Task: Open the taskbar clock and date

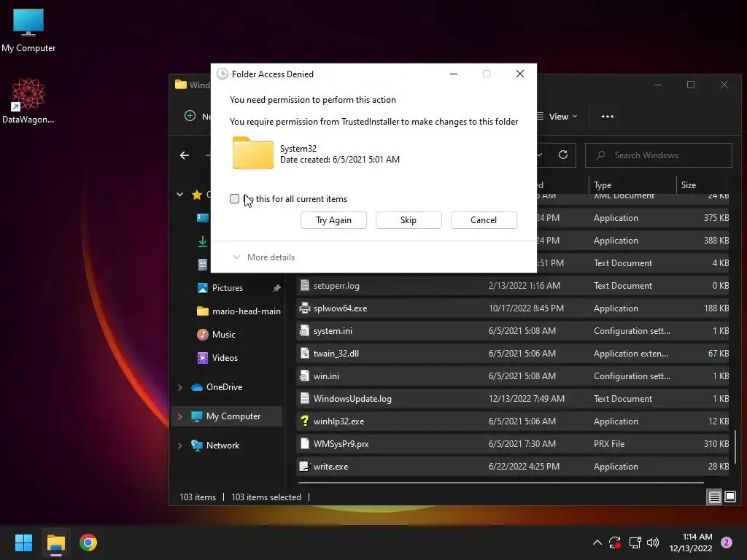Action: coord(691,542)
